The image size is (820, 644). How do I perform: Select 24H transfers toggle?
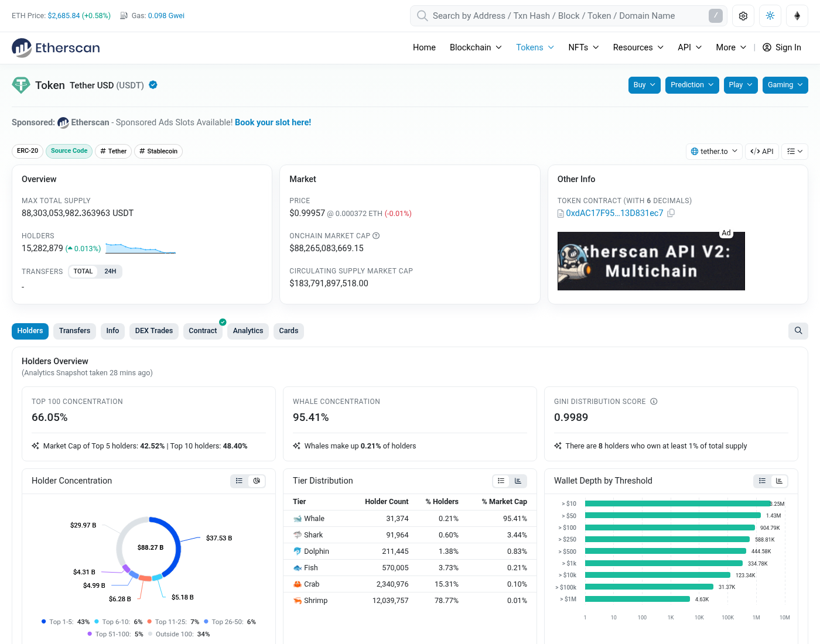point(110,272)
